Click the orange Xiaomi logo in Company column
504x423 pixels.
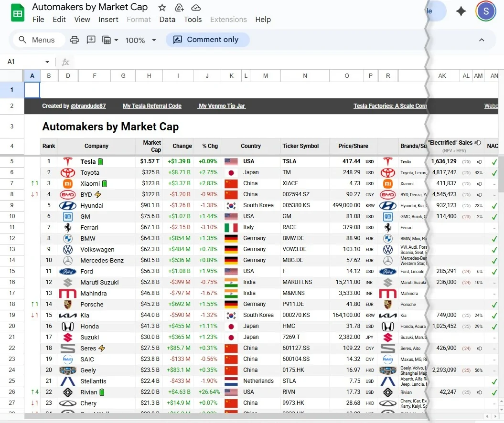click(x=67, y=183)
